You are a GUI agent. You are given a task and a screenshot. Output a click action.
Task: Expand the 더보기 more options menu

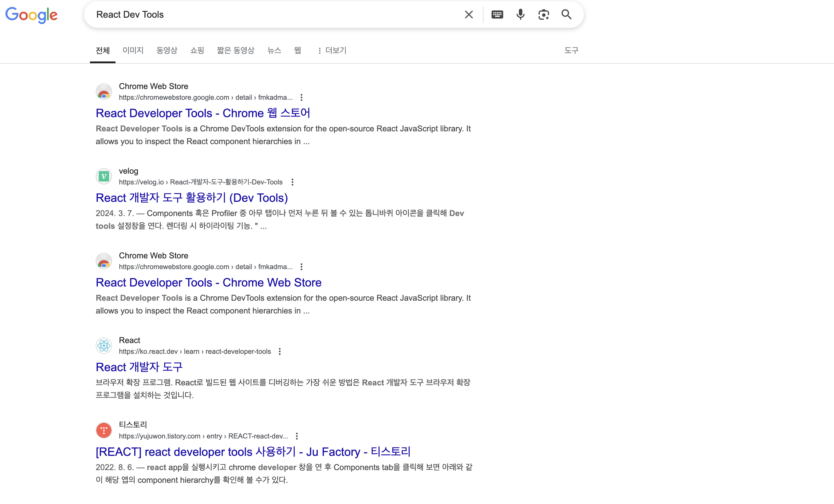pyautogui.click(x=332, y=50)
